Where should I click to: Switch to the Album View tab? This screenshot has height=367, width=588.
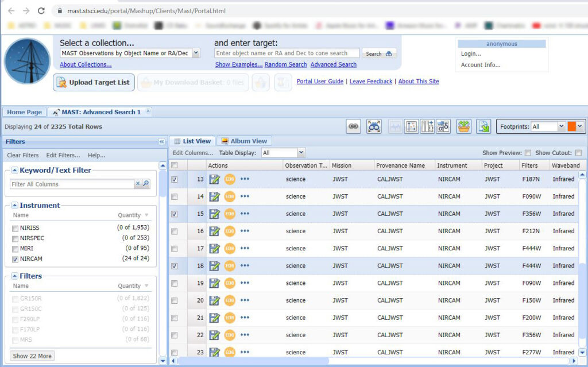tap(244, 141)
